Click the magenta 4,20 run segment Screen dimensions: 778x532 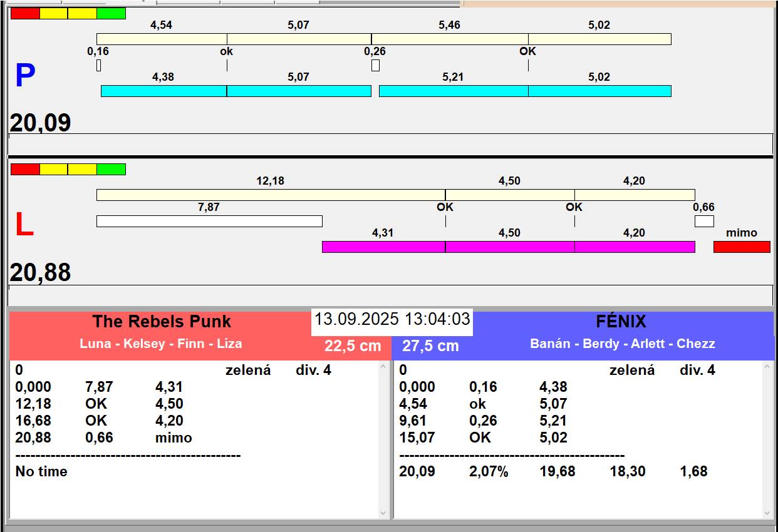click(635, 247)
